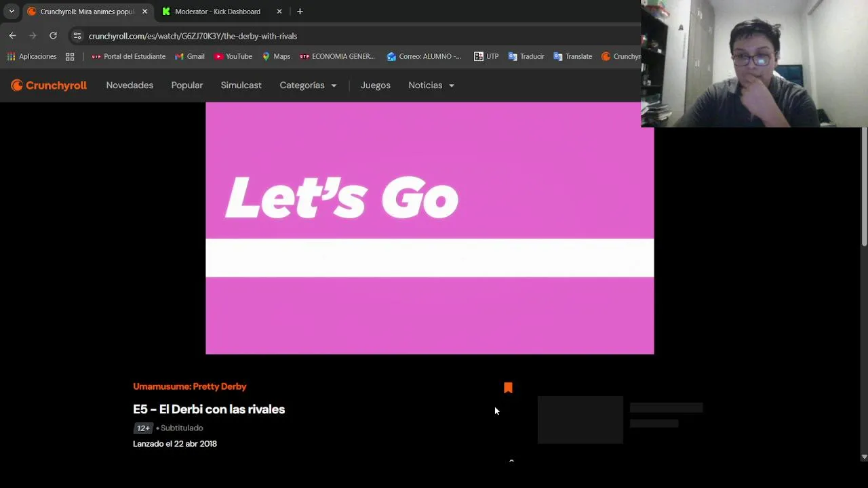Open Umamusume: Pretty Derby series link
The width and height of the screenshot is (868, 488).
(190, 386)
